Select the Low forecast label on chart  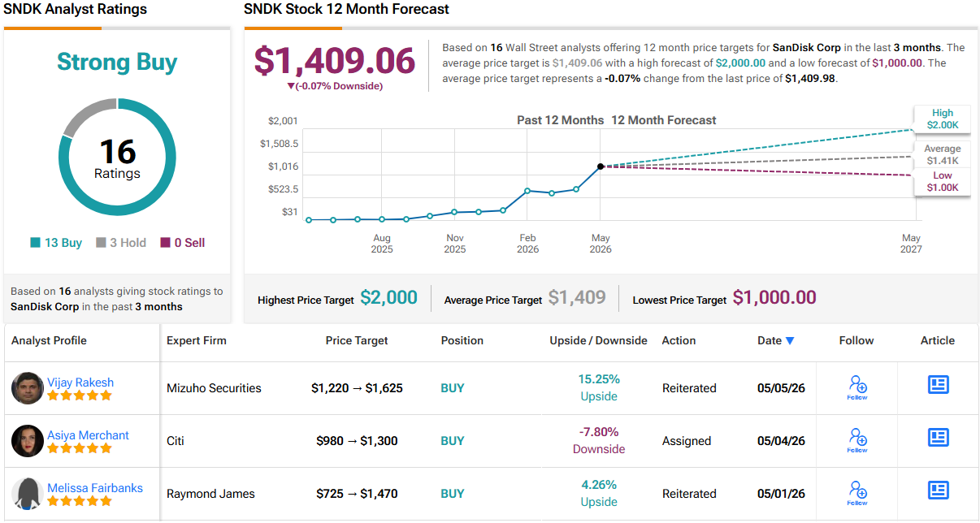tap(943, 182)
